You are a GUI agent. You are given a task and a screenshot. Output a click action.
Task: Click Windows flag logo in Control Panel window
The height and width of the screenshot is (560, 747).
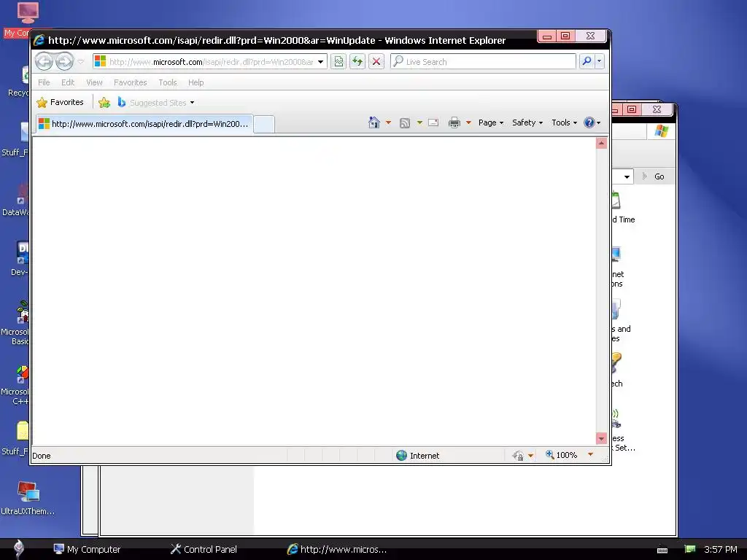click(x=661, y=131)
